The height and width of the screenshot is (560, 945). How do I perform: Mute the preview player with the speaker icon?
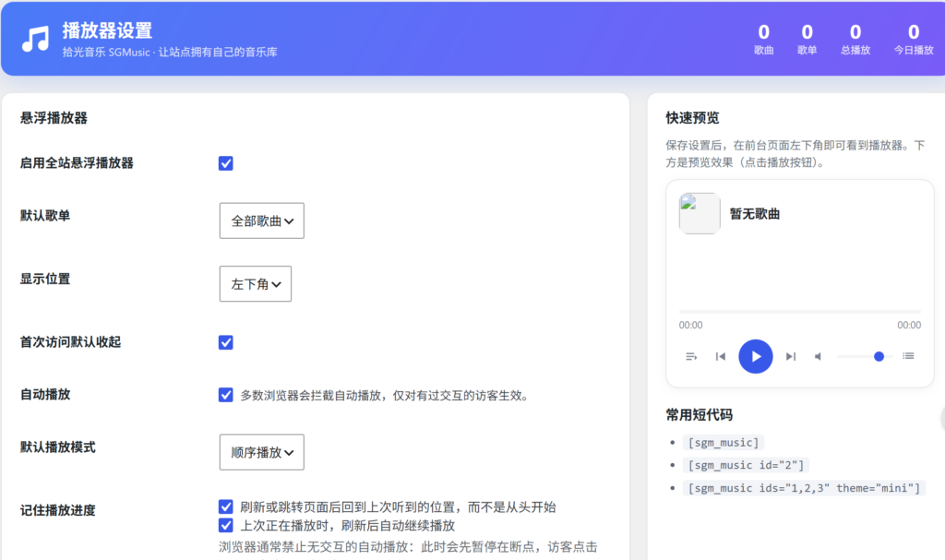[818, 356]
